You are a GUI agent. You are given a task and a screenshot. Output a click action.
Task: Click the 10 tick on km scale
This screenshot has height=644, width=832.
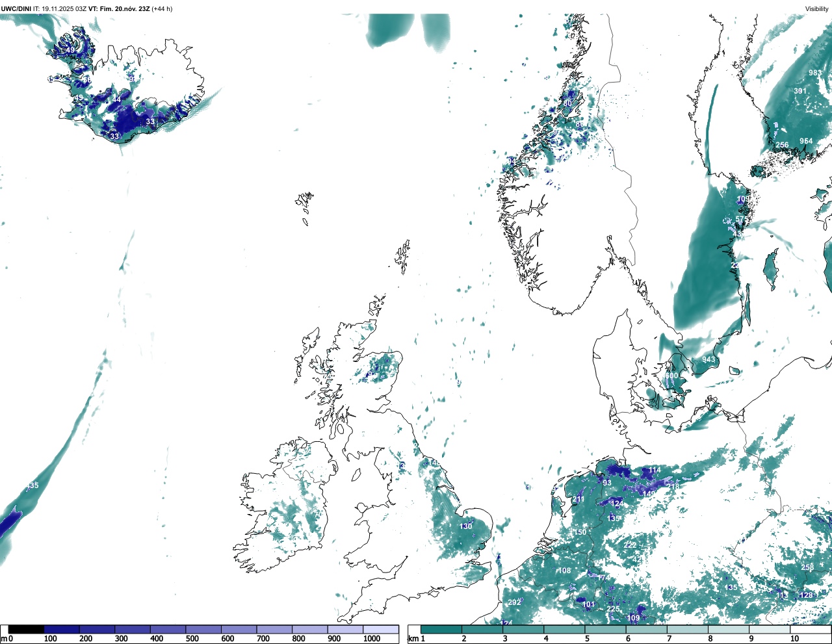coord(794,639)
